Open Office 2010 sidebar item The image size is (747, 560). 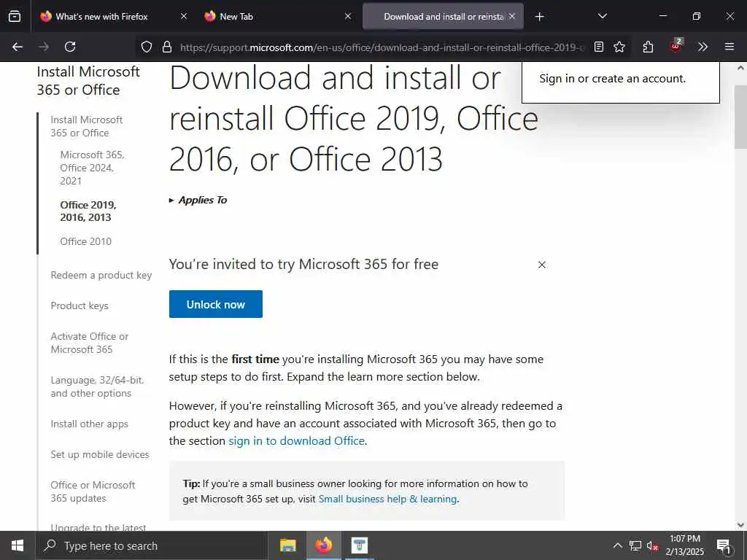[86, 241]
